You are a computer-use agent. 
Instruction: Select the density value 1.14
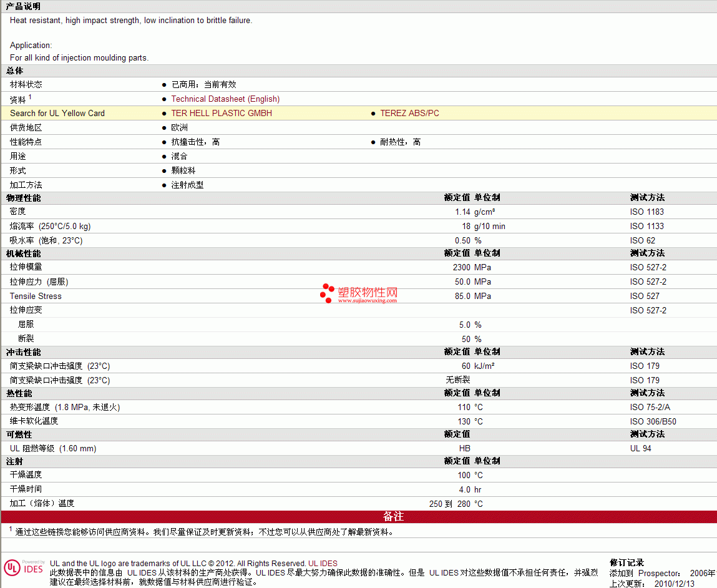(463, 212)
